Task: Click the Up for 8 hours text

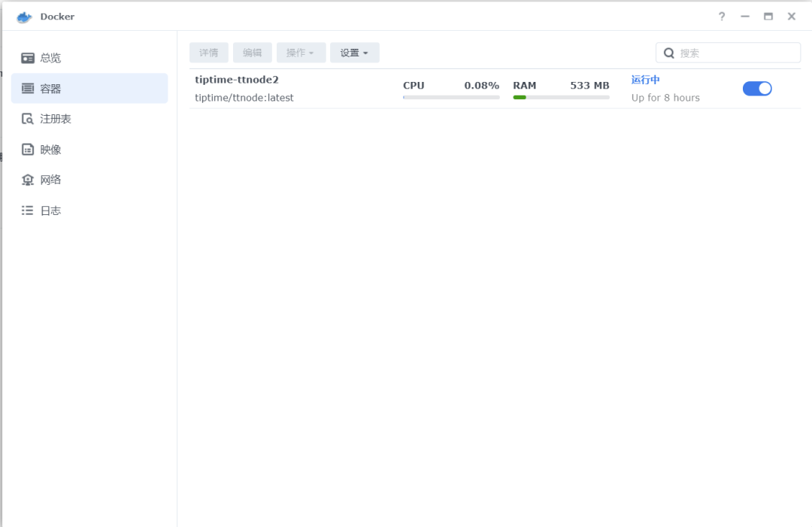Action: (665, 98)
